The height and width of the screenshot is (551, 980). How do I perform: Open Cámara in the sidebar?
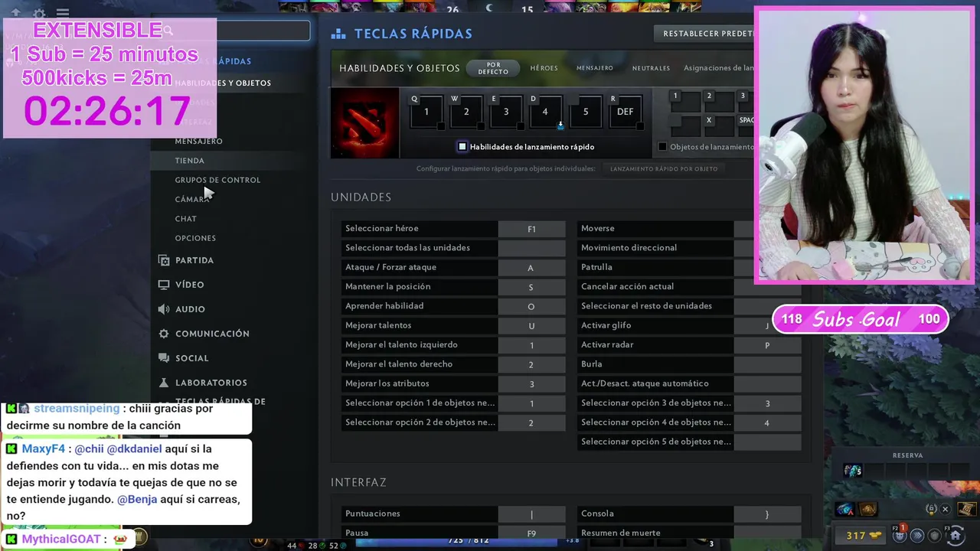tap(191, 199)
